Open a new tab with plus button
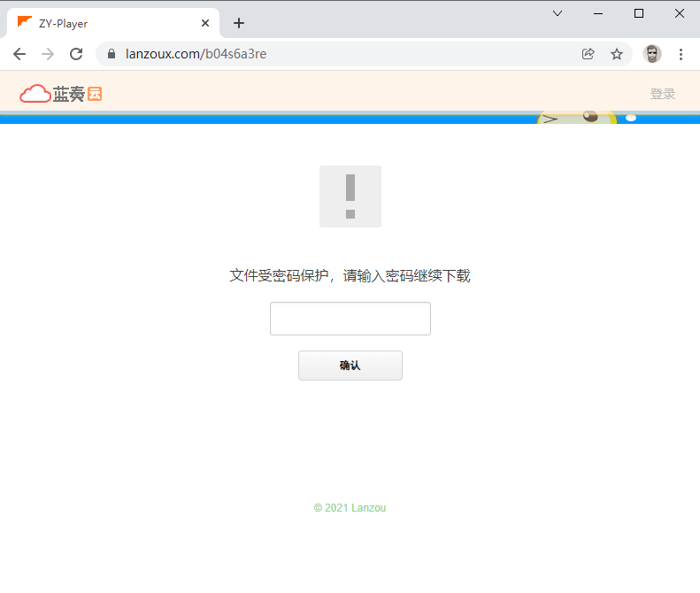This screenshot has width=700, height=593. click(239, 23)
